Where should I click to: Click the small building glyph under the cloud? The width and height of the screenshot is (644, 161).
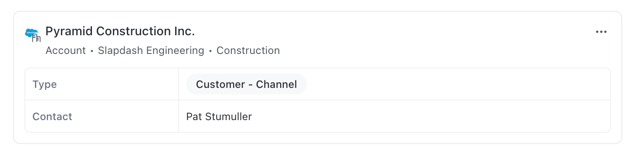(37, 39)
